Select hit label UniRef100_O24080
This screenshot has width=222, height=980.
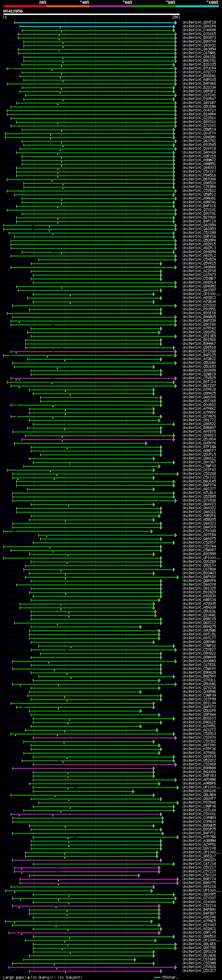coord(199,902)
